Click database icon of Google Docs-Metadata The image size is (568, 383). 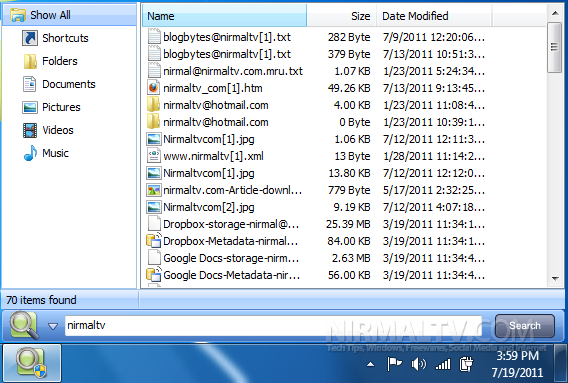click(x=154, y=275)
